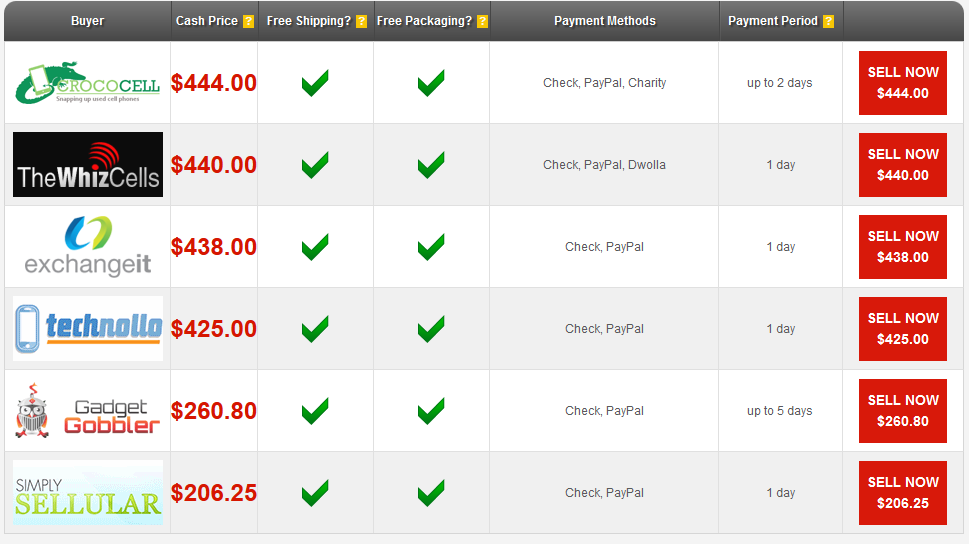Image resolution: width=969 pixels, height=544 pixels.
Task: Open TheWhizCells buyer logo
Action: [88, 164]
